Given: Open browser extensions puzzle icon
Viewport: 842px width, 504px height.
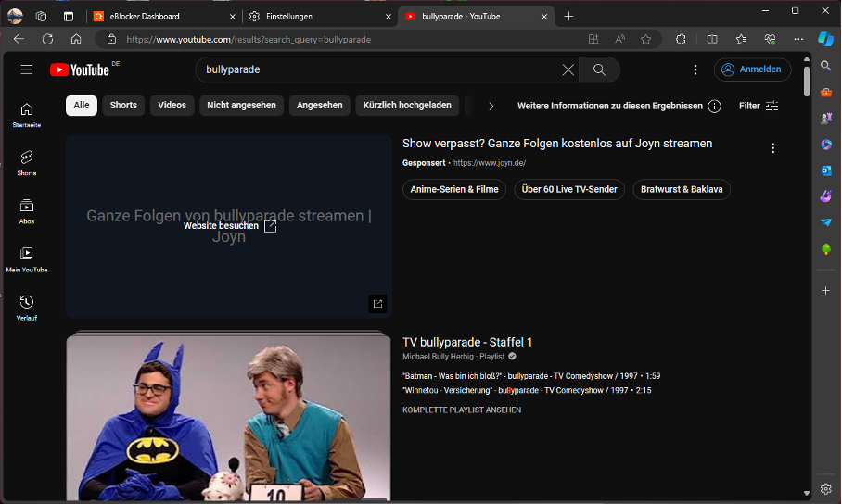Looking at the screenshot, I should point(681,39).
